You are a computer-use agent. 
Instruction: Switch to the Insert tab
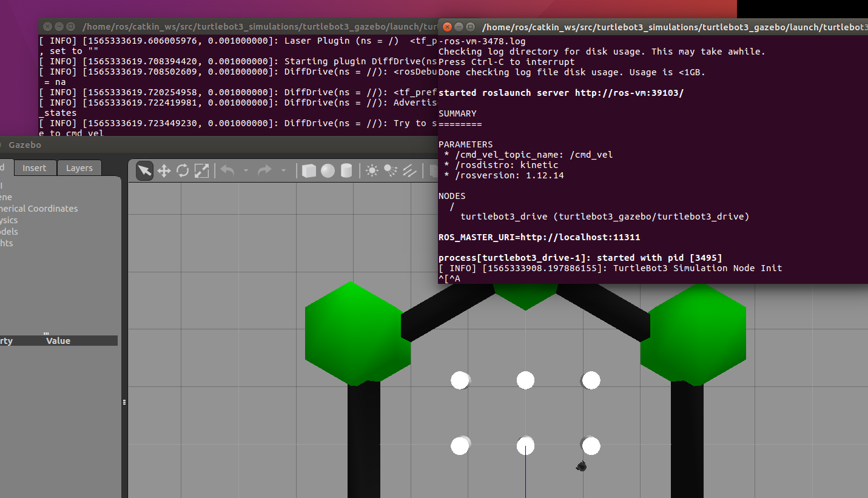click(x=35, y=168)
